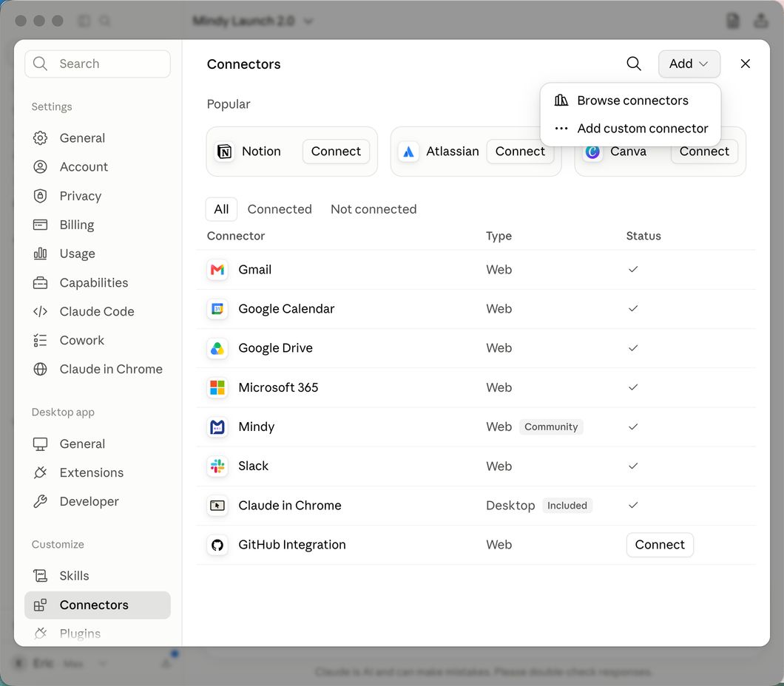Click the Included badge on Claude in Chrome
Image resolution: width=784 pixels, height=686 pixels.
567,506
